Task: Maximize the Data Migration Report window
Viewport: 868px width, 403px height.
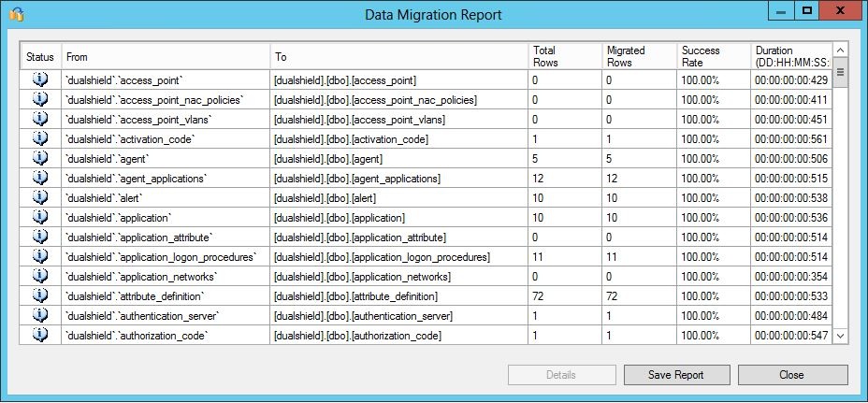Action: click(805, 11)
